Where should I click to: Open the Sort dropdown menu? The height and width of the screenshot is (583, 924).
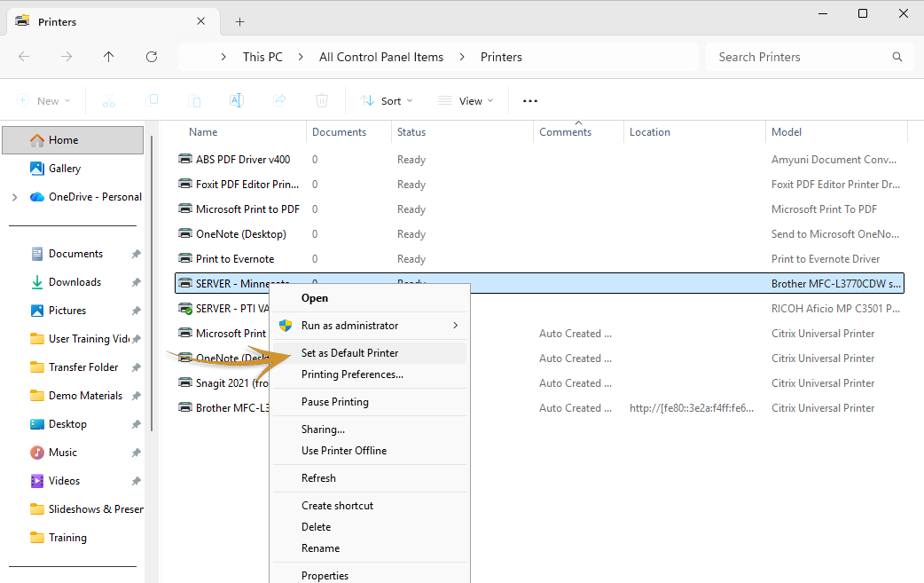pyautogui.click(x=387, y=101)
